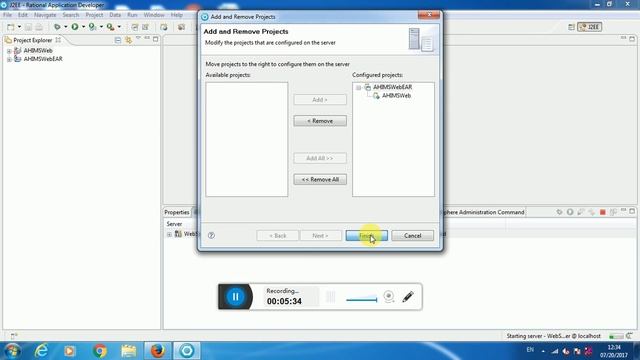Expand the WebSphere server row
Image resolution: width=640 pixels, height=360 pixels.
[x=169, y=234]
